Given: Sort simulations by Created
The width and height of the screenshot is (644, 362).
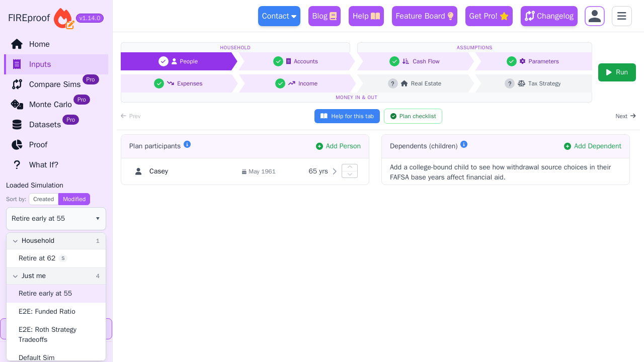Looking at the screenshot, I should (43, 199).
